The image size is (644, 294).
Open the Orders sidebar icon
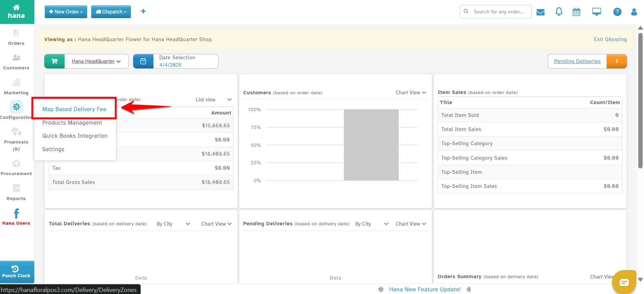(16, 33)
